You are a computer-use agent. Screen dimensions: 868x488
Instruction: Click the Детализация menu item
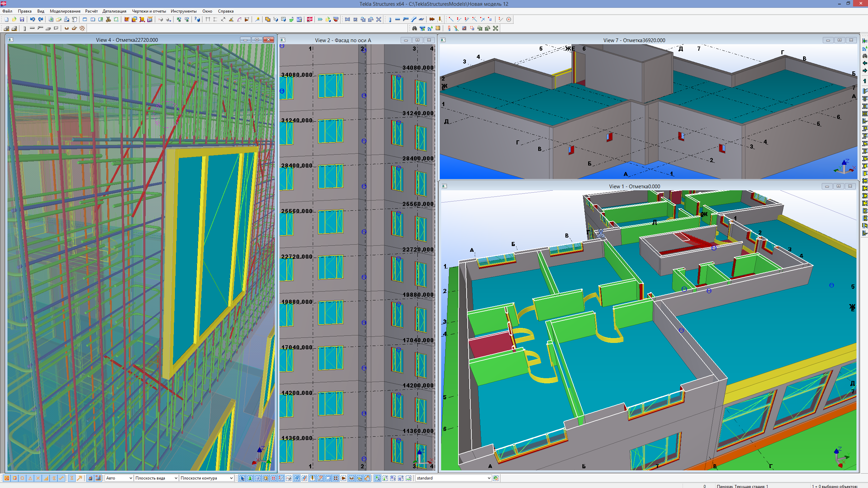114,11
